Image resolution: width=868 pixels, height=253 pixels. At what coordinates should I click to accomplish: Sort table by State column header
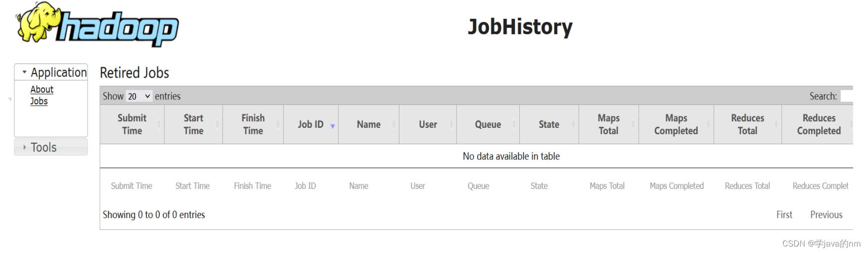click(549, 124)
